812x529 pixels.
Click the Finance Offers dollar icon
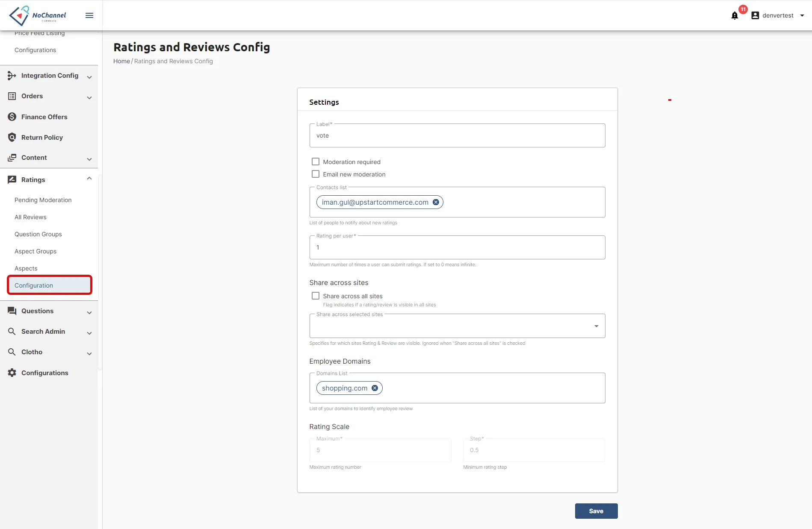click(x=12, y=117)
